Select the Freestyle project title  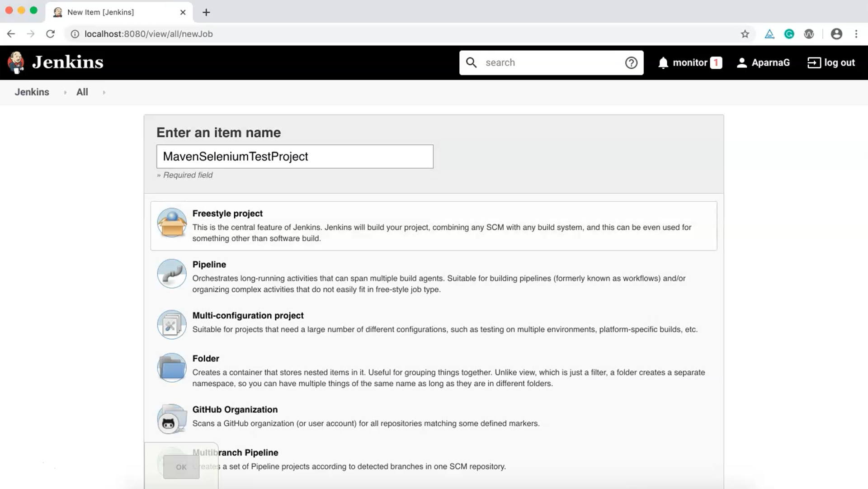pos(227,214)
